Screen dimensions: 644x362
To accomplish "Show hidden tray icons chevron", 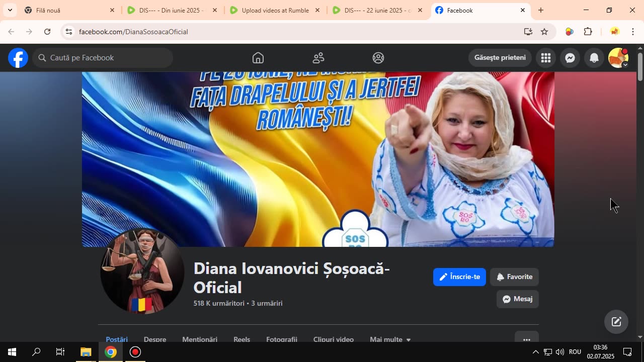I will click(535, 352).
